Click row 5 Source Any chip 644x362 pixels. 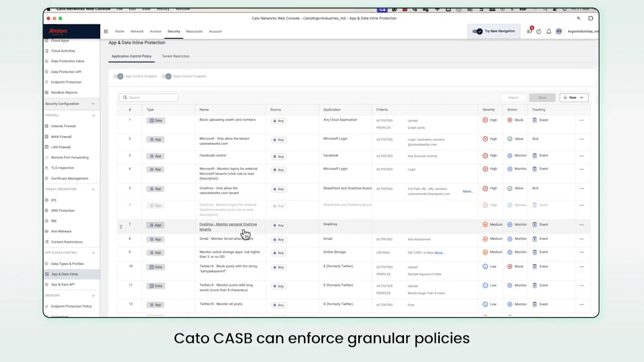[278, 189]
